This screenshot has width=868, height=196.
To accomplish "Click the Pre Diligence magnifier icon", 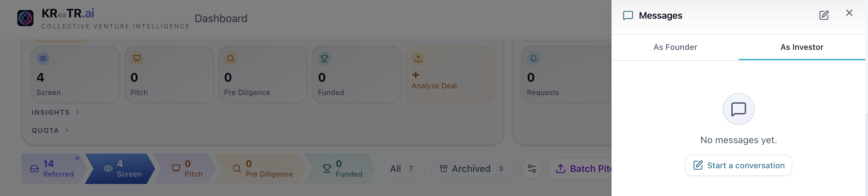I will coord(230,58).
